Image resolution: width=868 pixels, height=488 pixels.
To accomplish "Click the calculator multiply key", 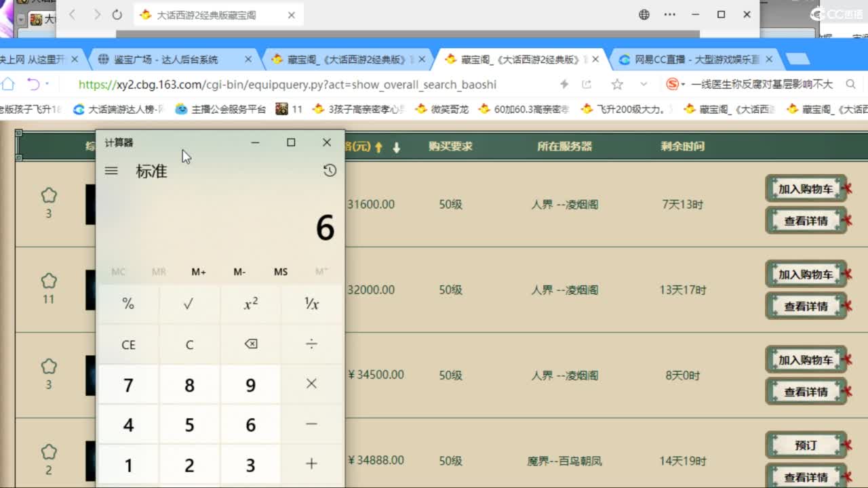I will (x=311, y=384).
